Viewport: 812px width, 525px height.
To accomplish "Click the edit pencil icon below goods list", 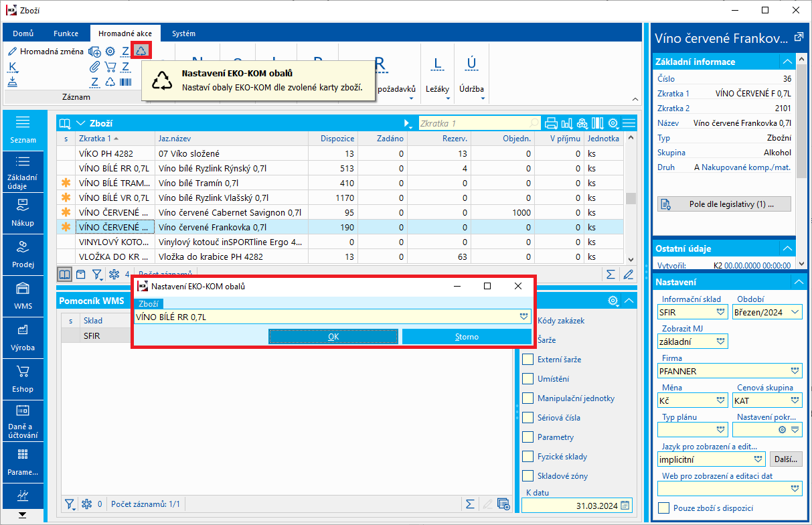I will pyautogui.click(x=627, y=274).
